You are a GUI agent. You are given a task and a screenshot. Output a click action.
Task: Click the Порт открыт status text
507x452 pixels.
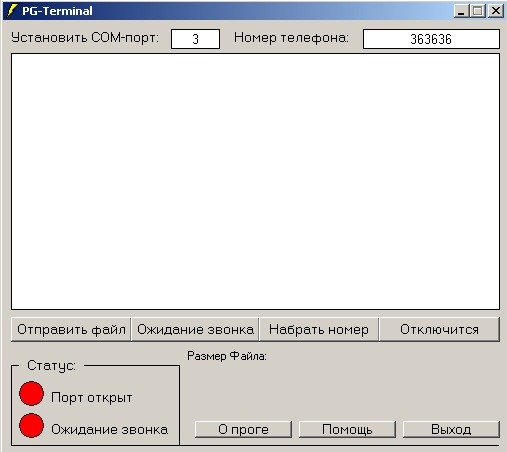click(92, 397)
